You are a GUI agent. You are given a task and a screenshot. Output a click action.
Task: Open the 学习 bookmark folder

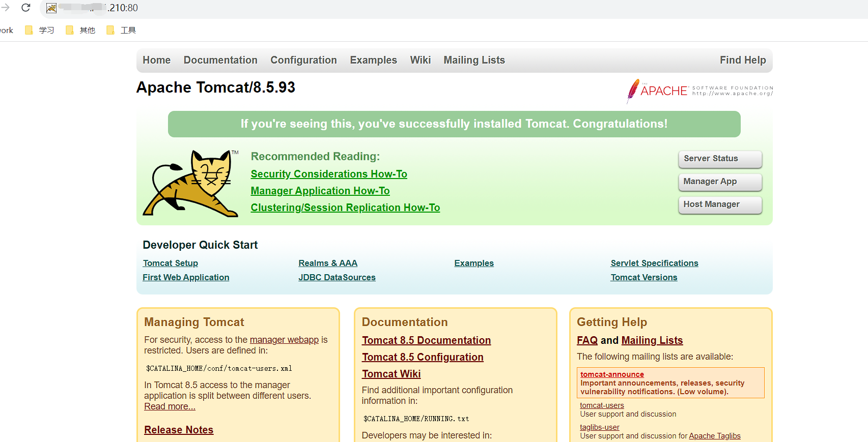(40, 31)
